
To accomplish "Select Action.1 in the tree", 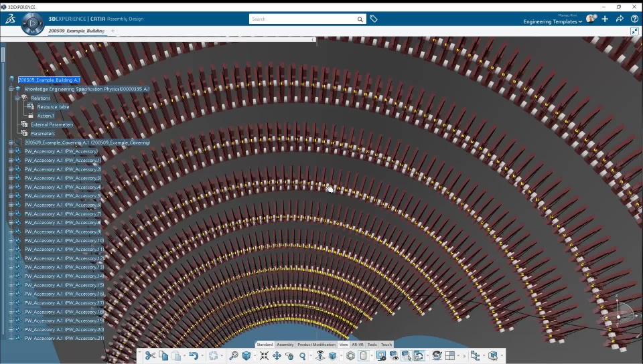I will tap(46, 116).
